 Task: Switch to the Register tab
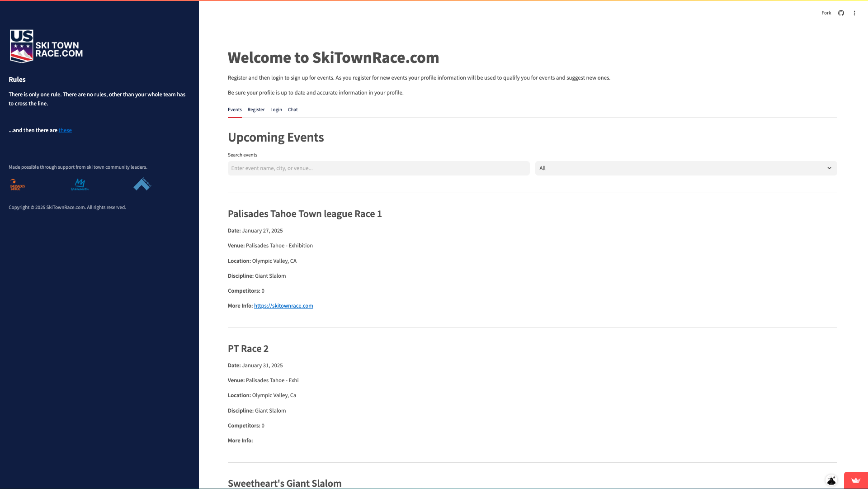coord(256,110)
